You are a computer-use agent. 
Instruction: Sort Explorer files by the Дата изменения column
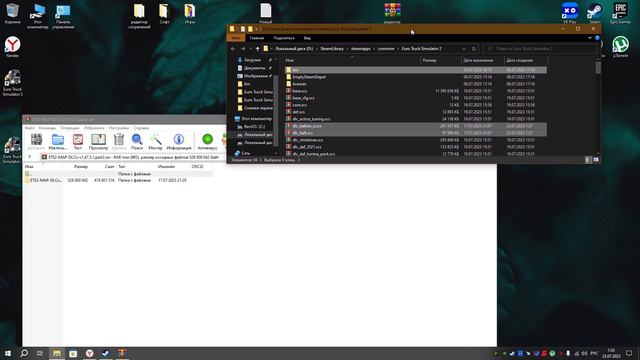pyautogui.click(x=482, y=60)
